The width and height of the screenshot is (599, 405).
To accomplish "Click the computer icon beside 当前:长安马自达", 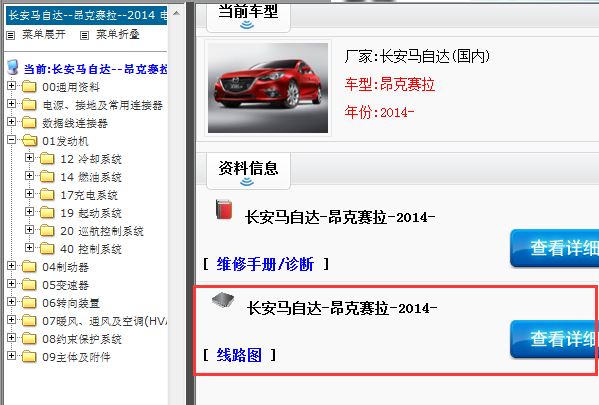I will coord(13,67).
